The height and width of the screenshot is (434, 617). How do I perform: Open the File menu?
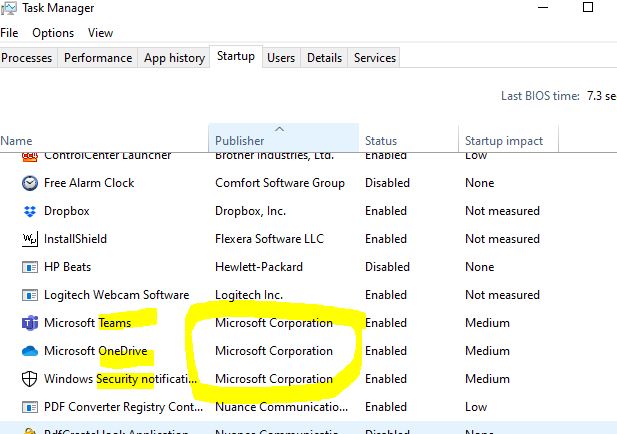[x=9, y=33]
